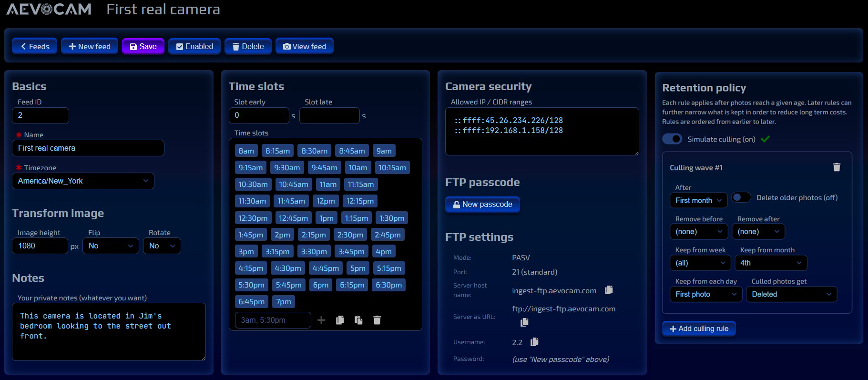The height and width of the screenshot is (380, 868).
Task: Select the 7pm time slot
Action: coord(284,301)
